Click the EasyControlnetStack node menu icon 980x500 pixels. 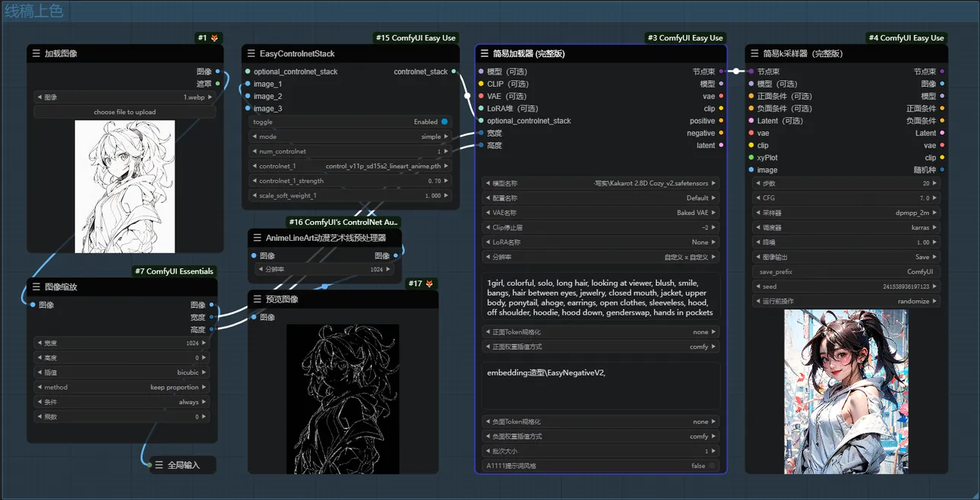pos(251,54)
